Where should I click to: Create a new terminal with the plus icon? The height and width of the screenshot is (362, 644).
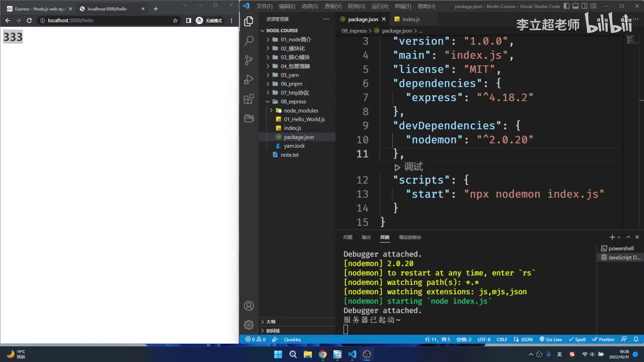point(612,237)
